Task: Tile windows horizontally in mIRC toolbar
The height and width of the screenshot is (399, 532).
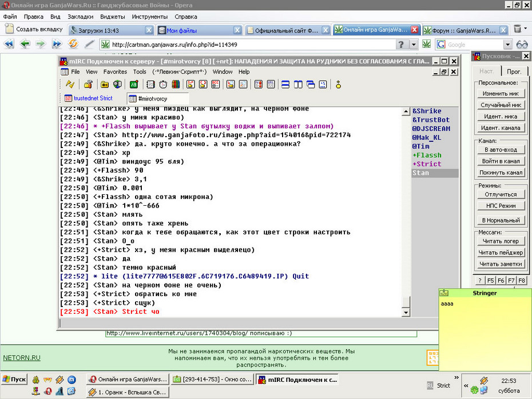Action: [x=285, y=85]
